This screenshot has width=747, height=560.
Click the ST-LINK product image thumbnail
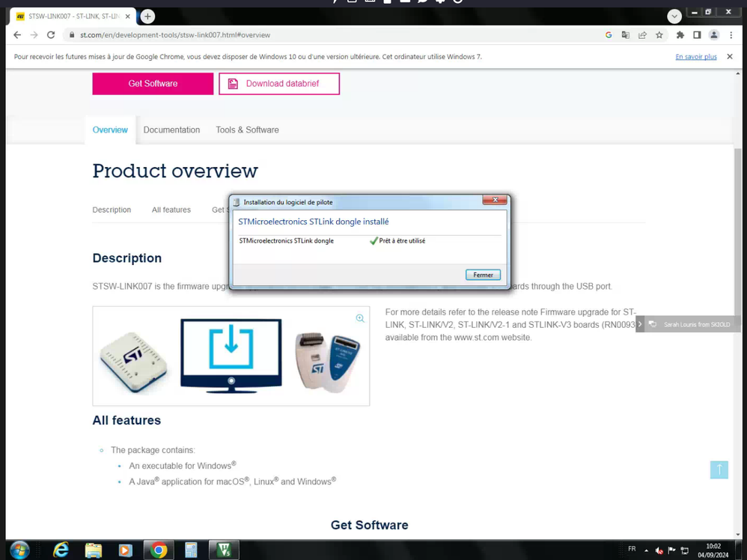tap(231, 356)
